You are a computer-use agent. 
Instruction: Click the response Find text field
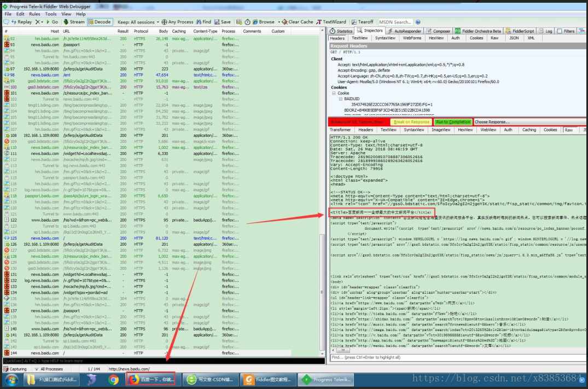coord(458,357)
